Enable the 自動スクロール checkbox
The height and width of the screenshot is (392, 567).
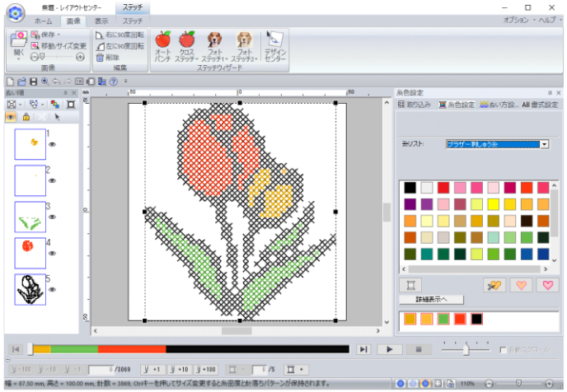[503, 350]
